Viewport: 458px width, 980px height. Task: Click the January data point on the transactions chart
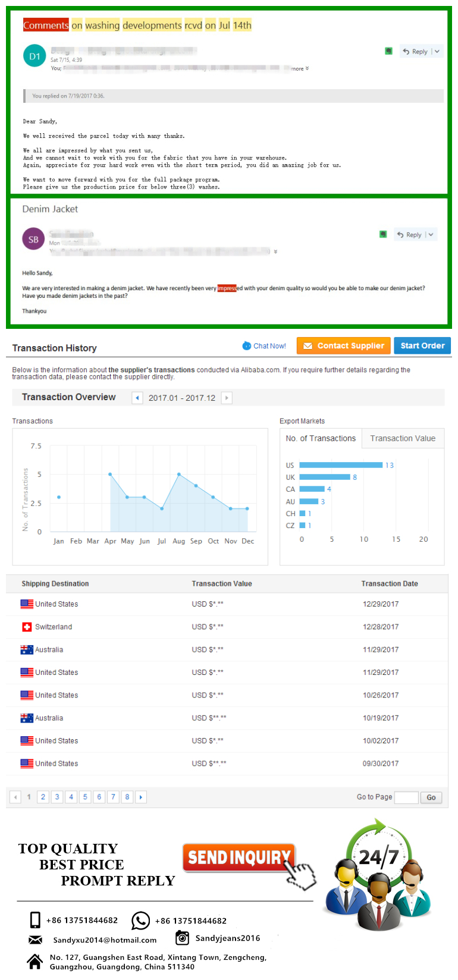tap(59, 497)
